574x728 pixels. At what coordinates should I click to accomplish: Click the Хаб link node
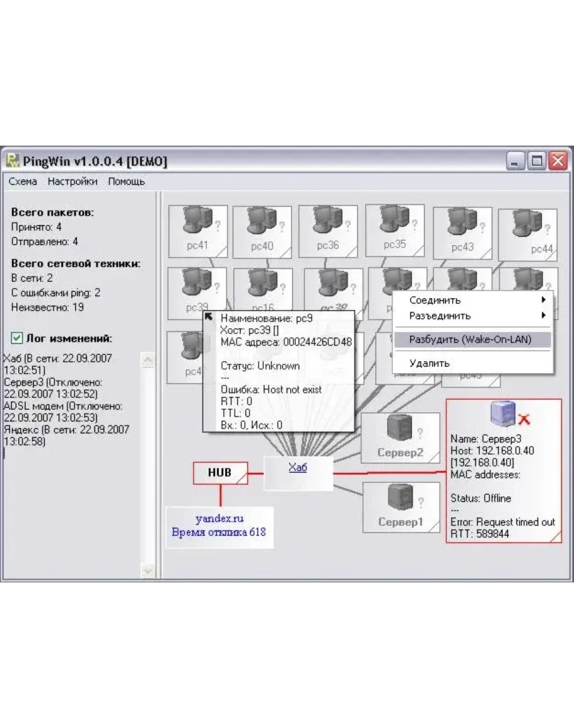pyautogui.click(x=297, y=468)
